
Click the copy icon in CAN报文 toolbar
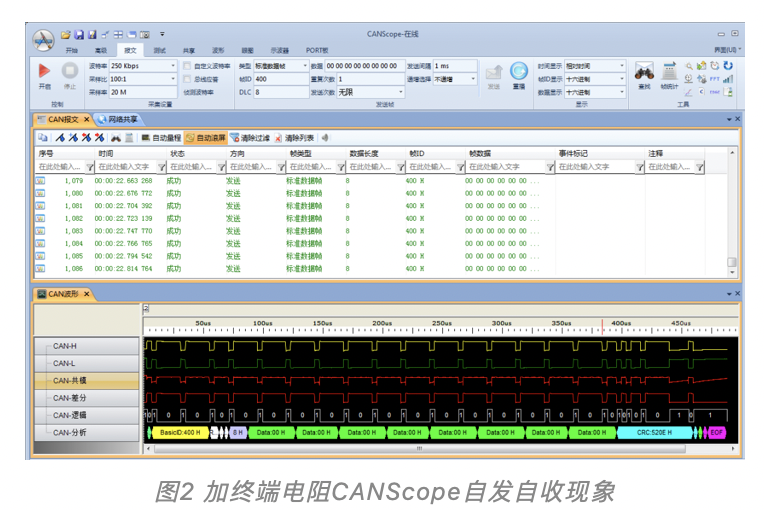pyautogui.click(x=43, y=138)
